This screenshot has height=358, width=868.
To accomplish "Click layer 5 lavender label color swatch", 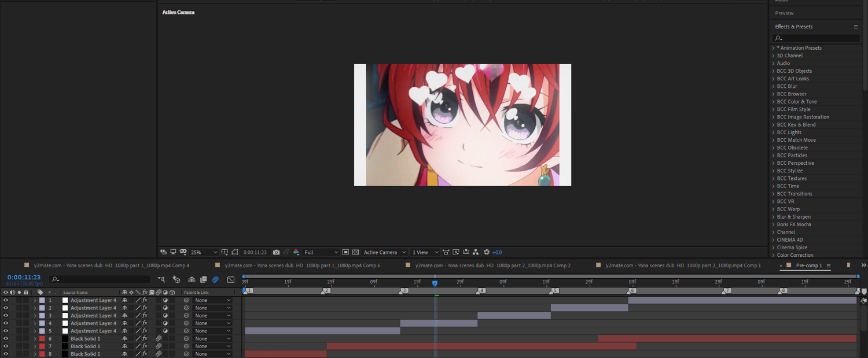I will point(42,331).
